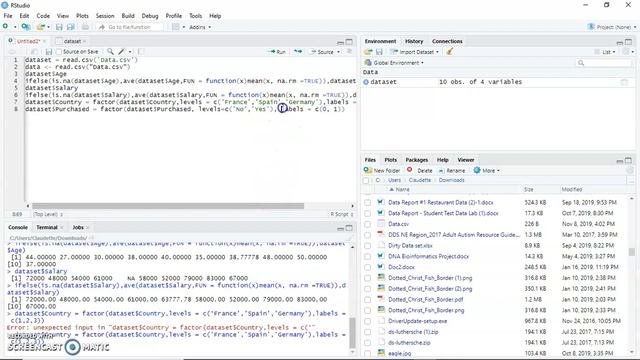This screenshot has width=640, height=360.
Task: Click the Source button
Action: coord(322,52)
